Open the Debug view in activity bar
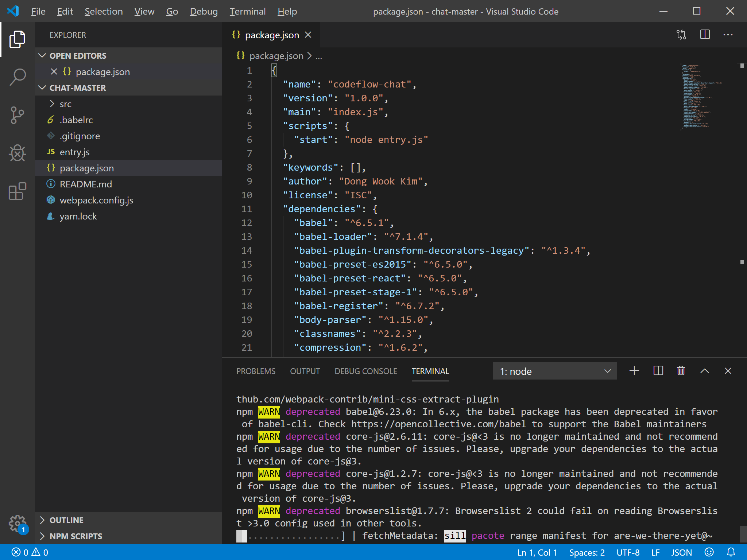 click(x=17, y=153)
